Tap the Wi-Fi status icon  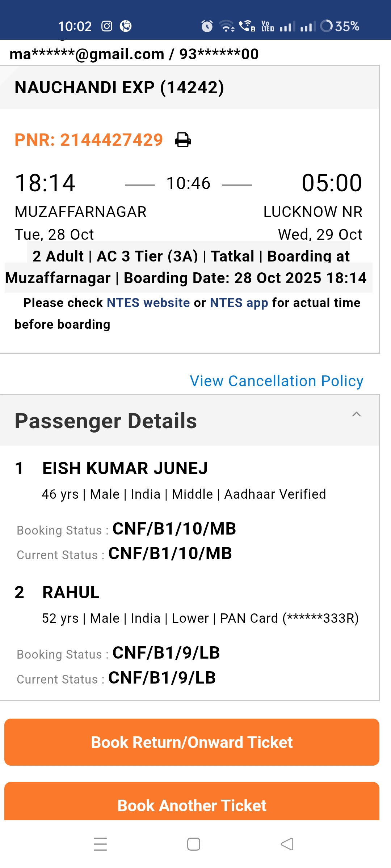click(x=227, y=26)
